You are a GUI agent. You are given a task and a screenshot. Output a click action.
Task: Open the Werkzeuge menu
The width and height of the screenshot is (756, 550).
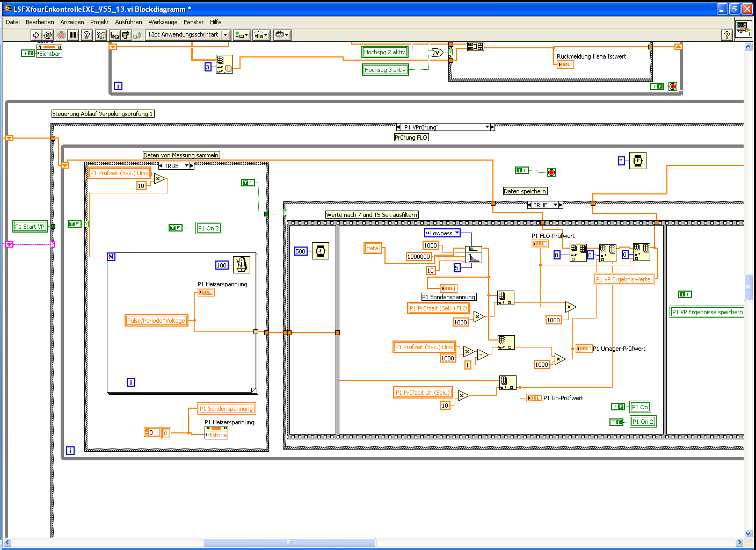tap(163, 22)
